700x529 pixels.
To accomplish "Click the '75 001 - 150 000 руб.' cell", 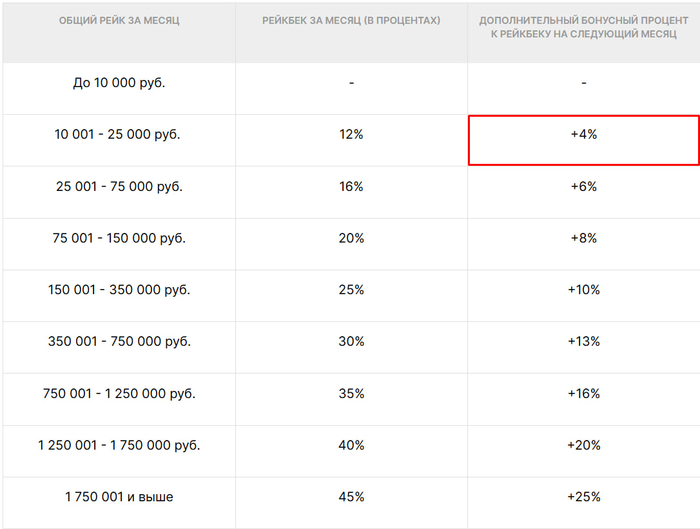I will pos(119,244).
